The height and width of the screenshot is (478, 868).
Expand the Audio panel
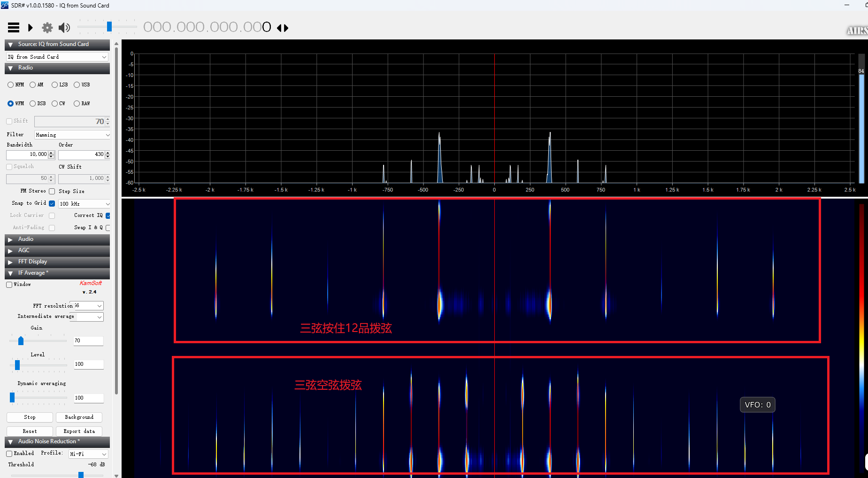click(x=10, y=239)
